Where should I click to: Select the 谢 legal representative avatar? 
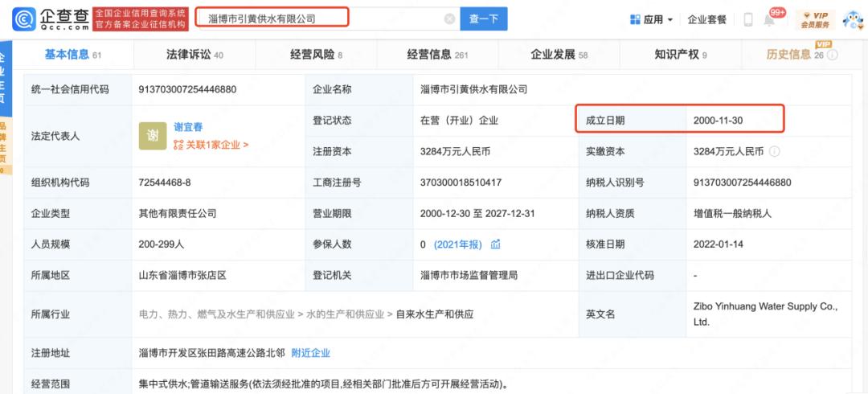[152, 136]
